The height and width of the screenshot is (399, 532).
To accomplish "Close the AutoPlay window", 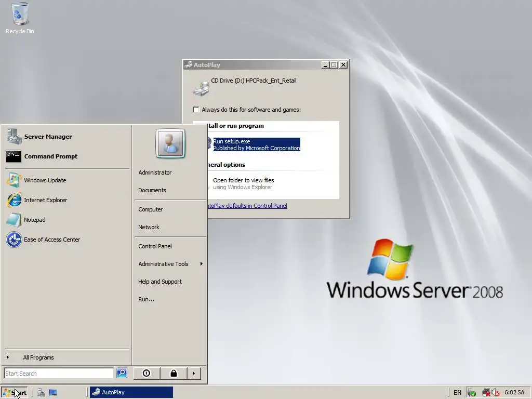I will point(343,65).
